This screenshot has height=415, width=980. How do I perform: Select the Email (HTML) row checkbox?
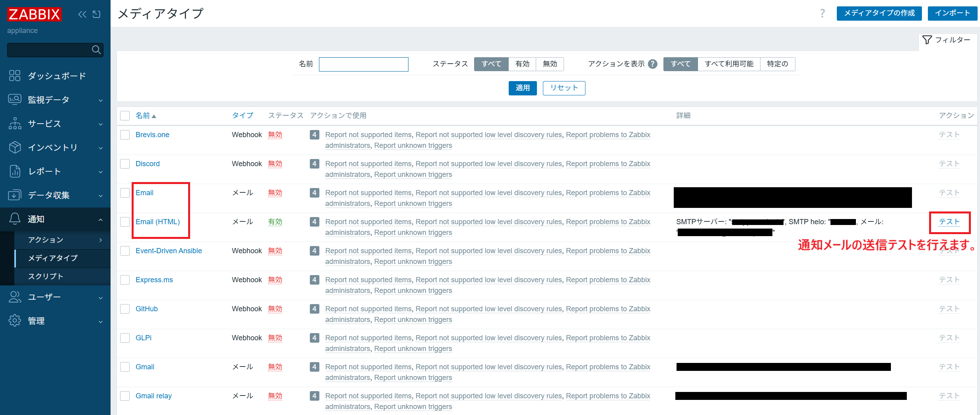click(125, 222)
